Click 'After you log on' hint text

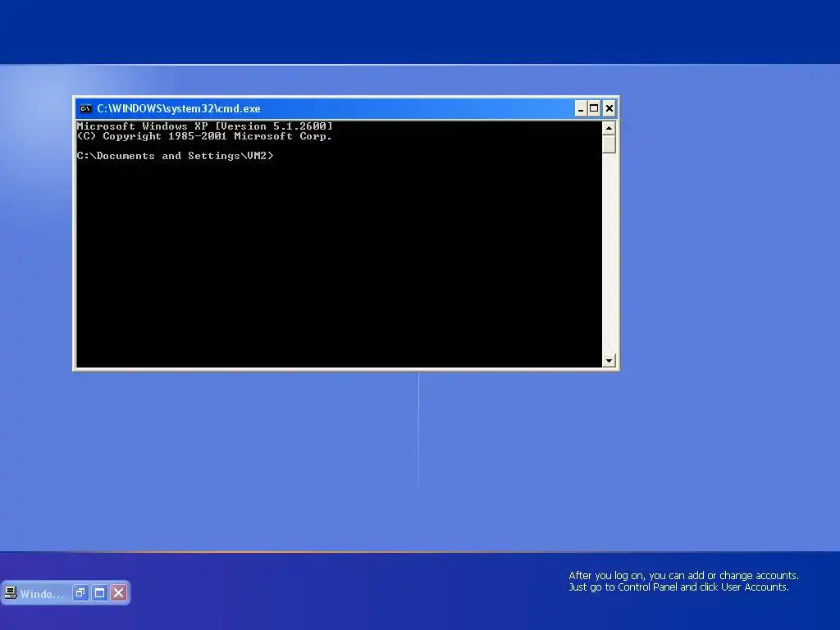683,575
